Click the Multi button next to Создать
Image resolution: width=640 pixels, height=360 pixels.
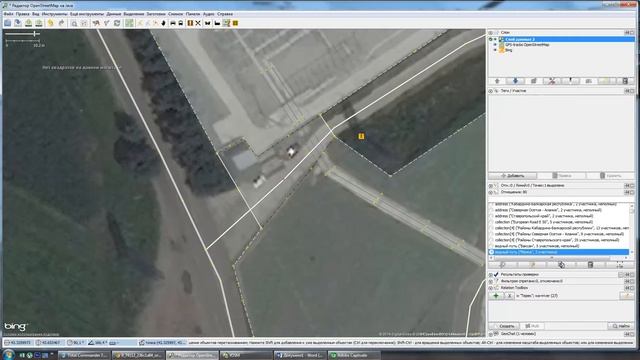532,326
